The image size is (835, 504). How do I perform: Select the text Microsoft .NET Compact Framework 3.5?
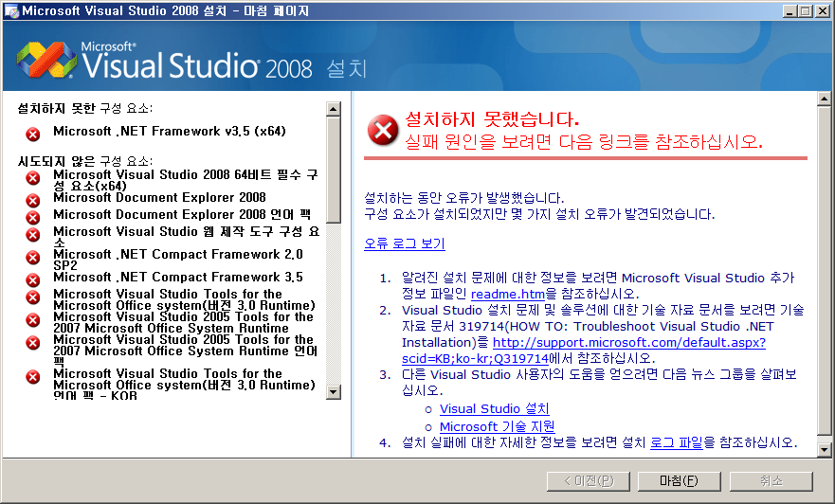(x=178, y=277)
